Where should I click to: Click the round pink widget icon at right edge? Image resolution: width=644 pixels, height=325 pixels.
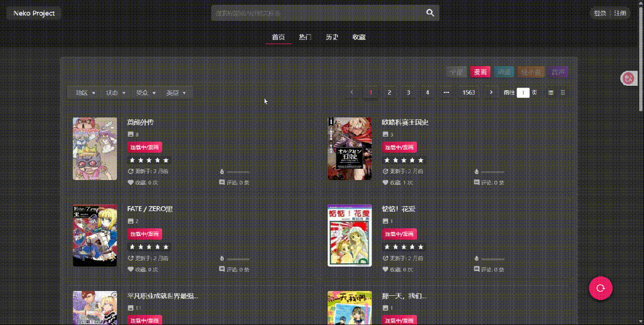(628, 78)
